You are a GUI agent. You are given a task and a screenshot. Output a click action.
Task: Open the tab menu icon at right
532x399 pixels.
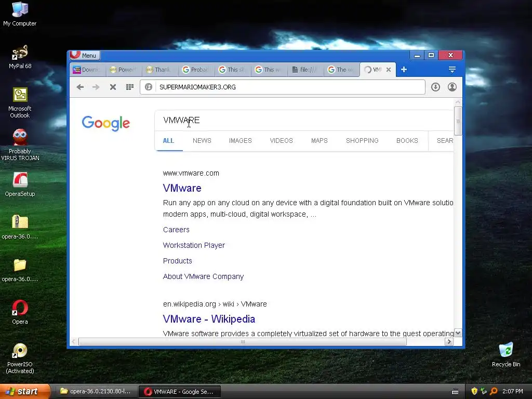pos(452,70)
